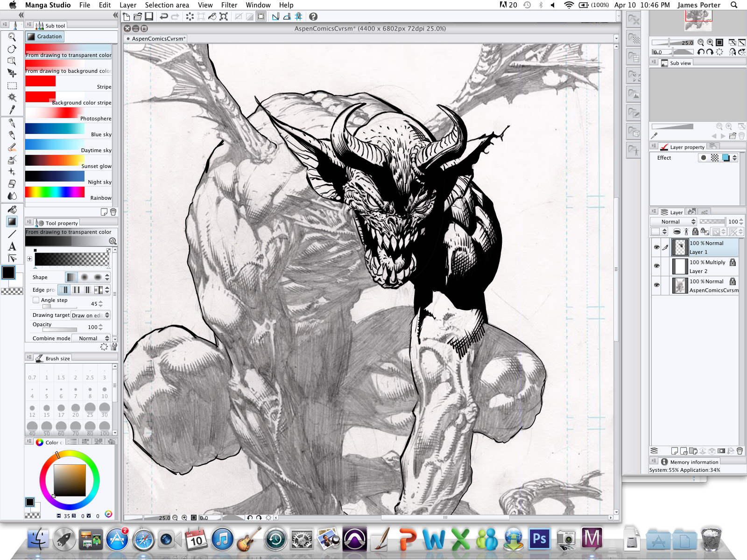Enable the Angle step checkbox

tap(36, 300)
